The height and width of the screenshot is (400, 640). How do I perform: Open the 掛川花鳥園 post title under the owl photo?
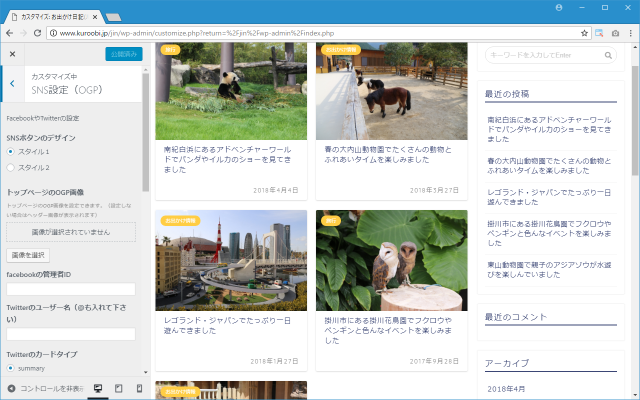[388, 330]
